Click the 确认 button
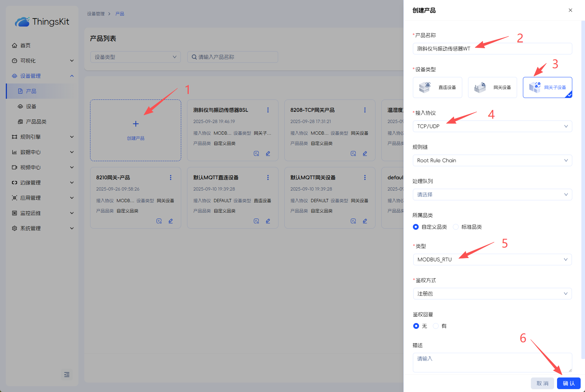 tap(568, 383)
